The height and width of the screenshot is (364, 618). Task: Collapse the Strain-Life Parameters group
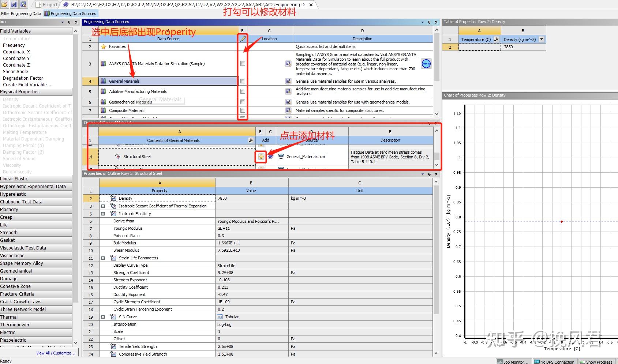pyautogui.click(x=103, y=258)
